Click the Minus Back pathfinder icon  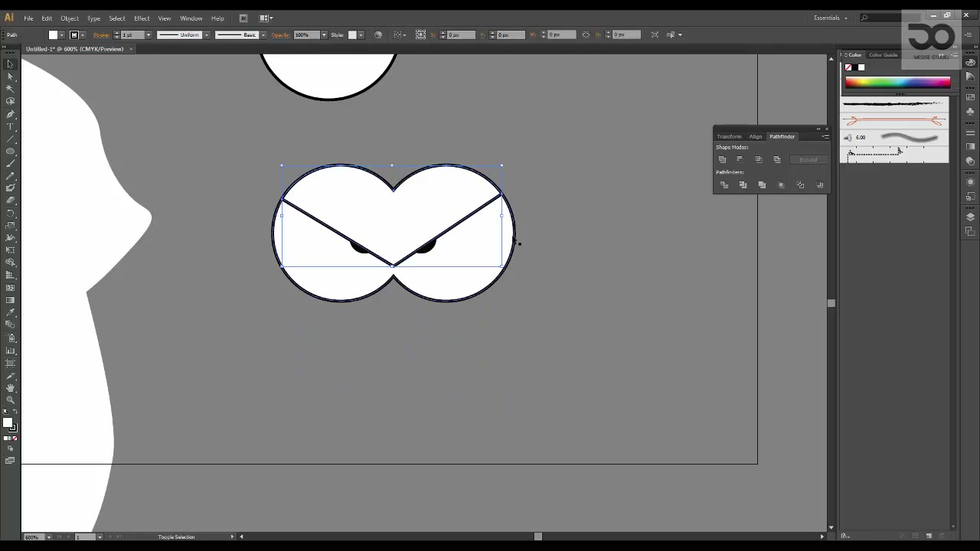820,184
